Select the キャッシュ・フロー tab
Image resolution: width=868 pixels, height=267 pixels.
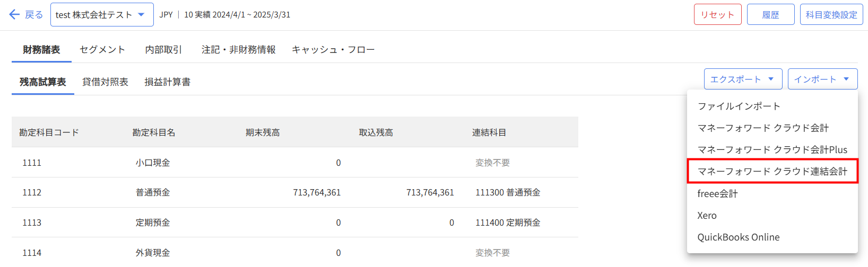333,50
